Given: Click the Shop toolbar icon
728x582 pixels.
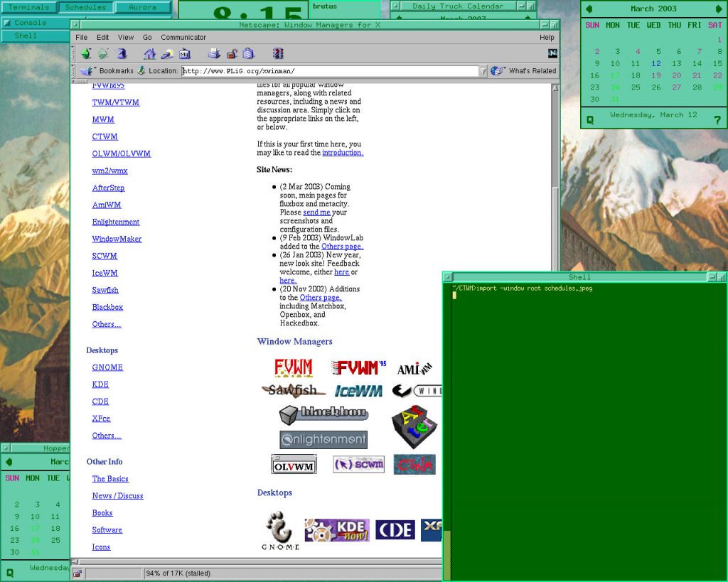Looking at the screenshot, I should [247, 54].
